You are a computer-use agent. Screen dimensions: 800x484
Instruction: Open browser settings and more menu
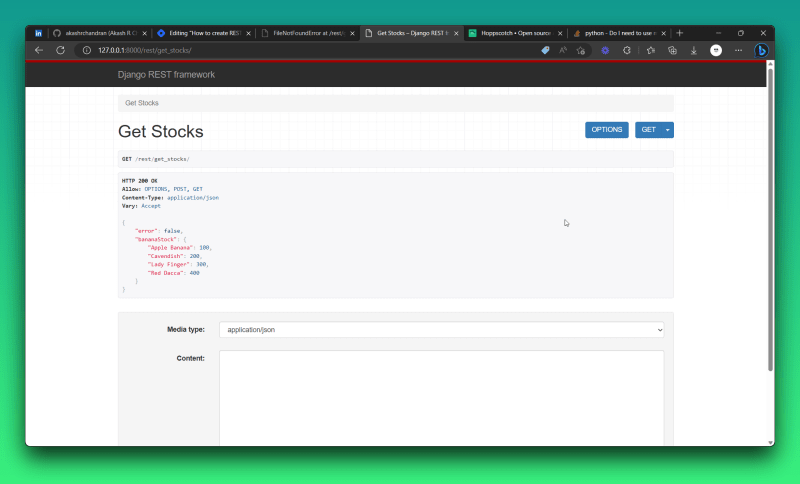[x=738, y=50]
